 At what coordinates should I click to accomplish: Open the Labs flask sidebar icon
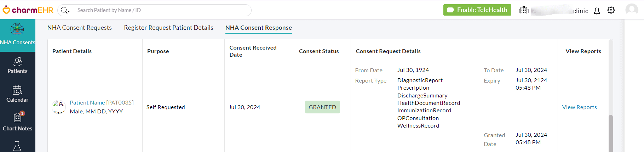[x=17, y=146]
